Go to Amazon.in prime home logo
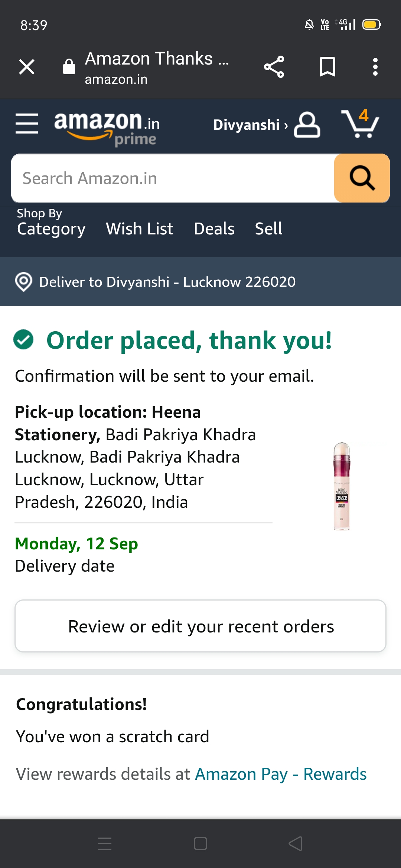This screenshot has height=868, width=401. point(107,128)
